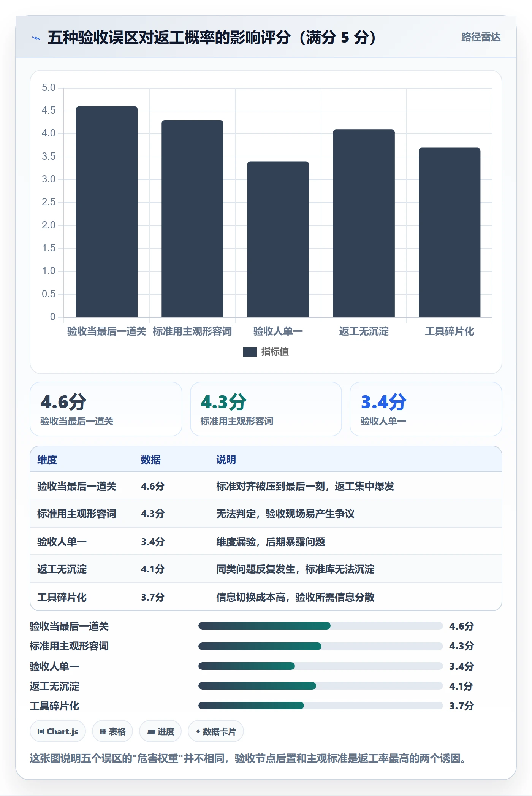532x796 pixels.
Task: Select table row cell 验收当最后一道关
Action: tap(77, 486)
